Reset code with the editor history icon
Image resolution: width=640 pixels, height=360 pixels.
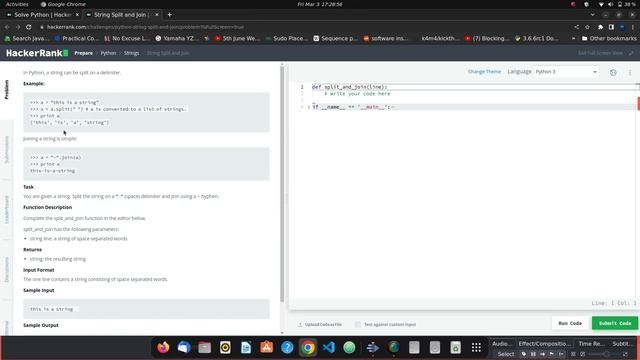point(613,72)
